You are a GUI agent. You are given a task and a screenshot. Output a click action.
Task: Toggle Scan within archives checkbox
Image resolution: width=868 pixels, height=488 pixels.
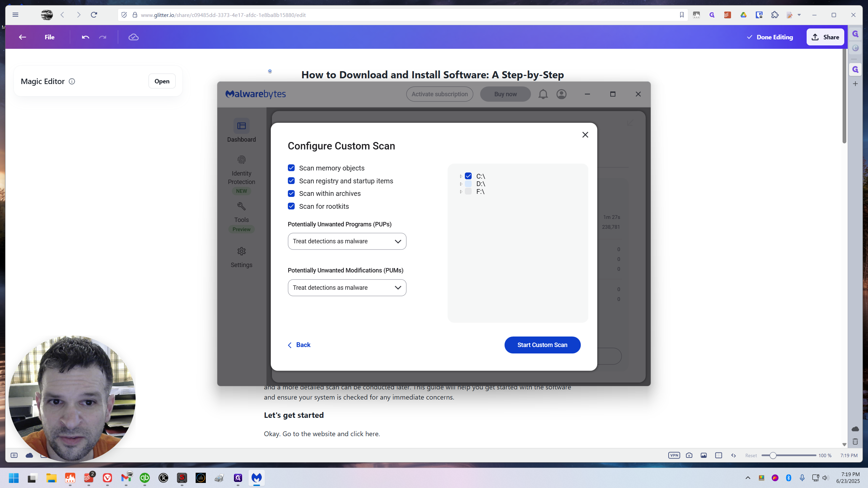point(291,194)
